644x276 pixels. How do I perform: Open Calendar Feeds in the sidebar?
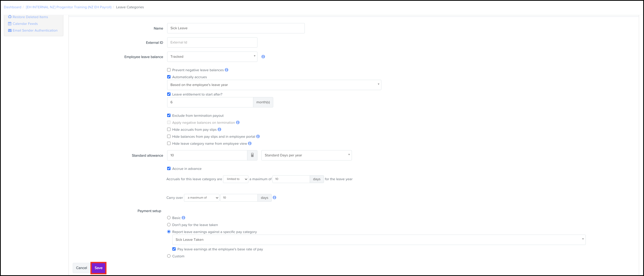click(x=25, y=24)
